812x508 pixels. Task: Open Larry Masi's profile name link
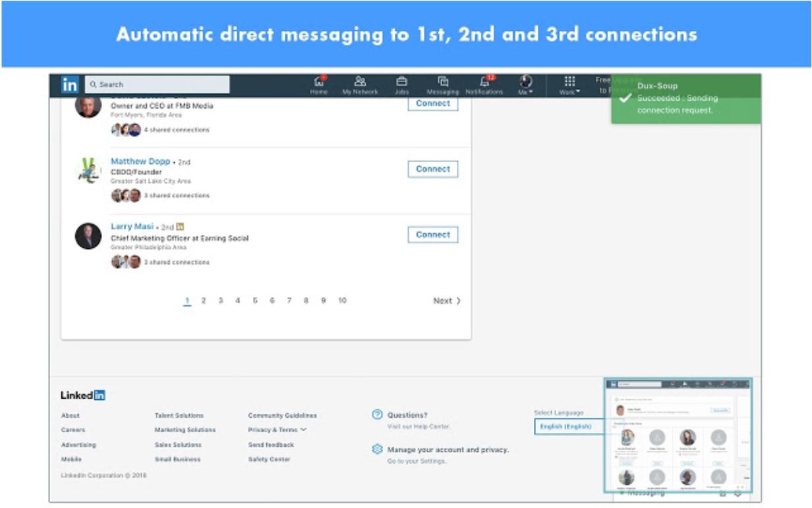coord(132,227)
